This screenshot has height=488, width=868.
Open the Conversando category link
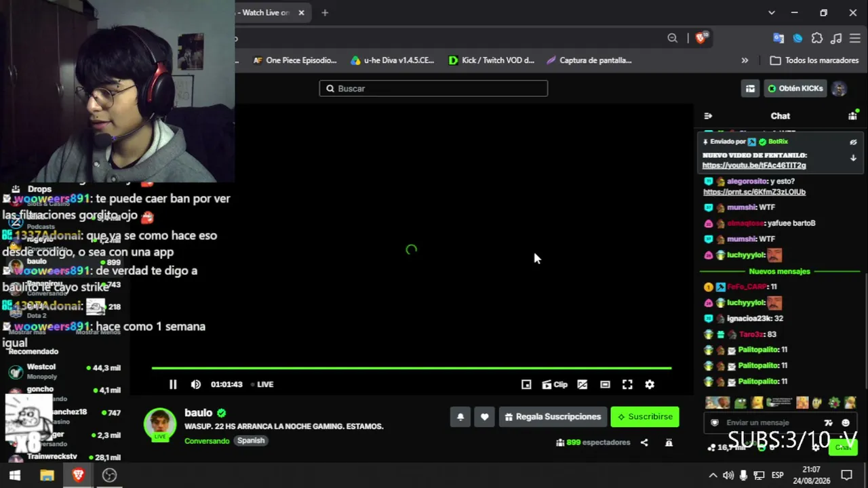(207, 441)
